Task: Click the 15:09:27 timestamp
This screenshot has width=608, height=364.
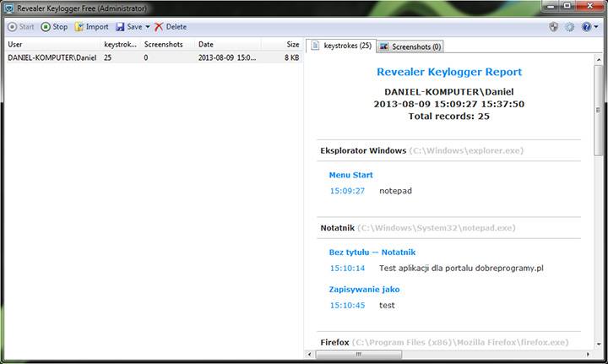Action: coord(347,191)
